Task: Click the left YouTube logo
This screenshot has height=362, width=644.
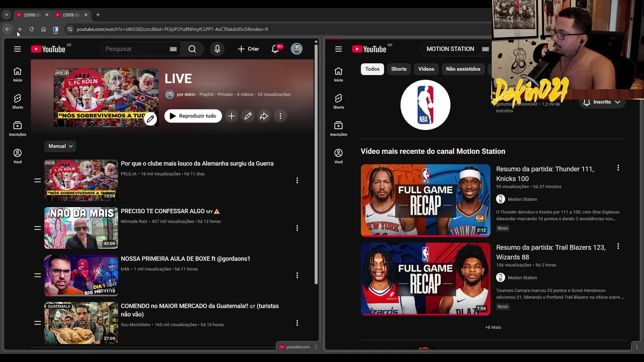Action: click(48, 49)
